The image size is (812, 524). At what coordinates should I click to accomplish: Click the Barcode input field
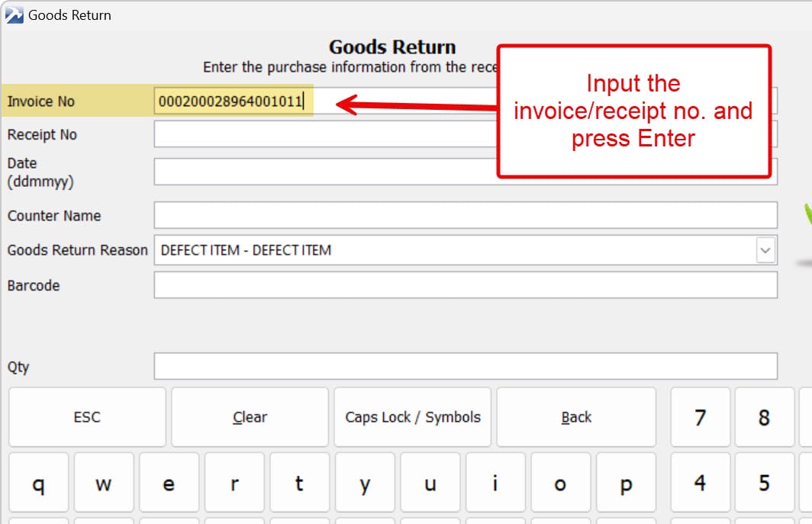coord(466,285)
